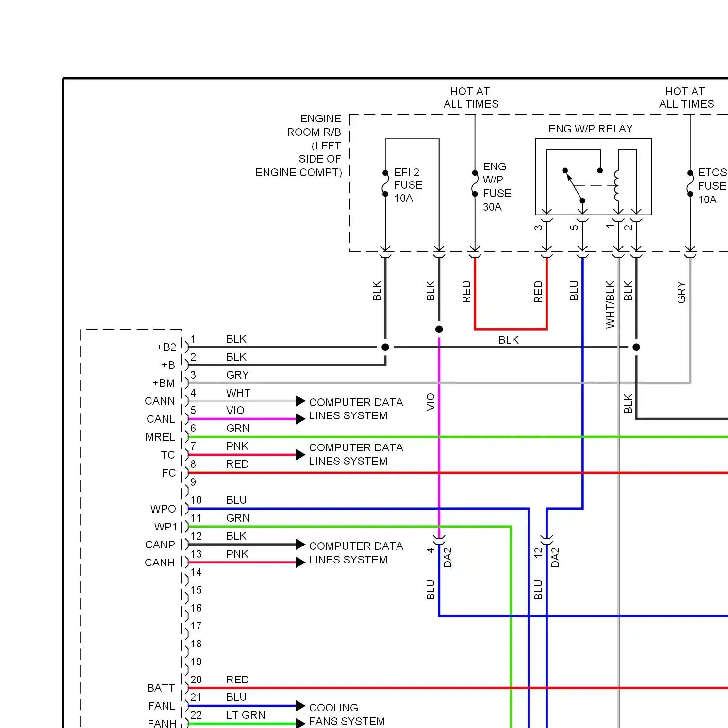Click the WP1 terminal label
The width and height of the screenshot is (728, 728).
(165, 527)
